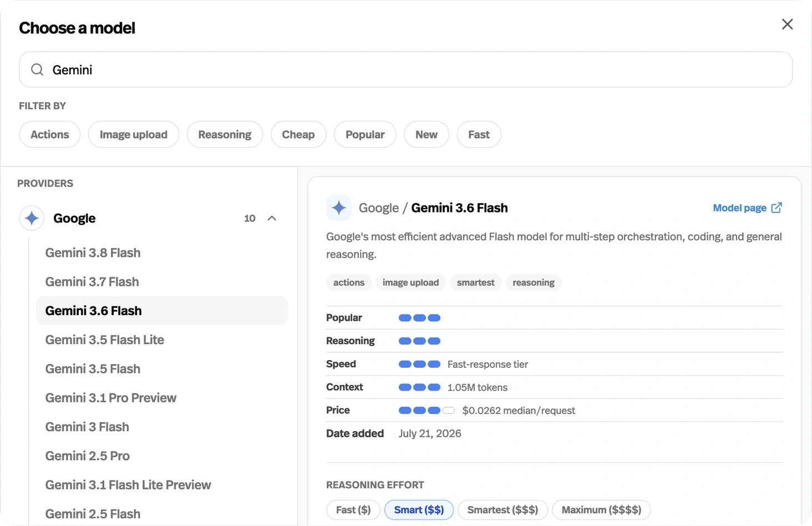Click the REASONING EFFORT section label
The image size is (812, 526).
click(375, 485)
